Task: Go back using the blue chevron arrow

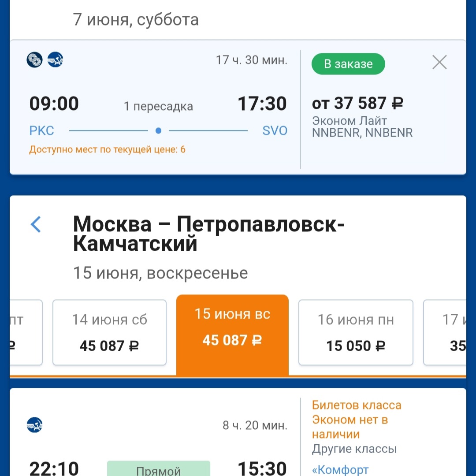Action: coord(36,224)
